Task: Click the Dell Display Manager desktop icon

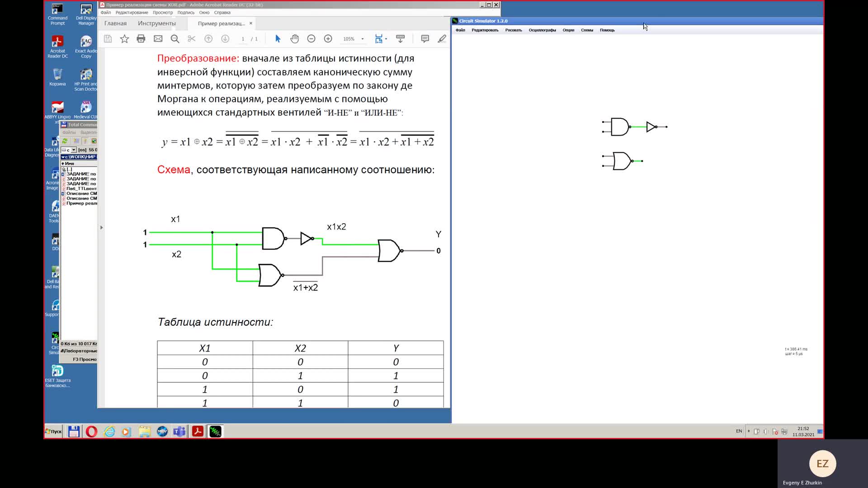Action: (x=86, y=14)
